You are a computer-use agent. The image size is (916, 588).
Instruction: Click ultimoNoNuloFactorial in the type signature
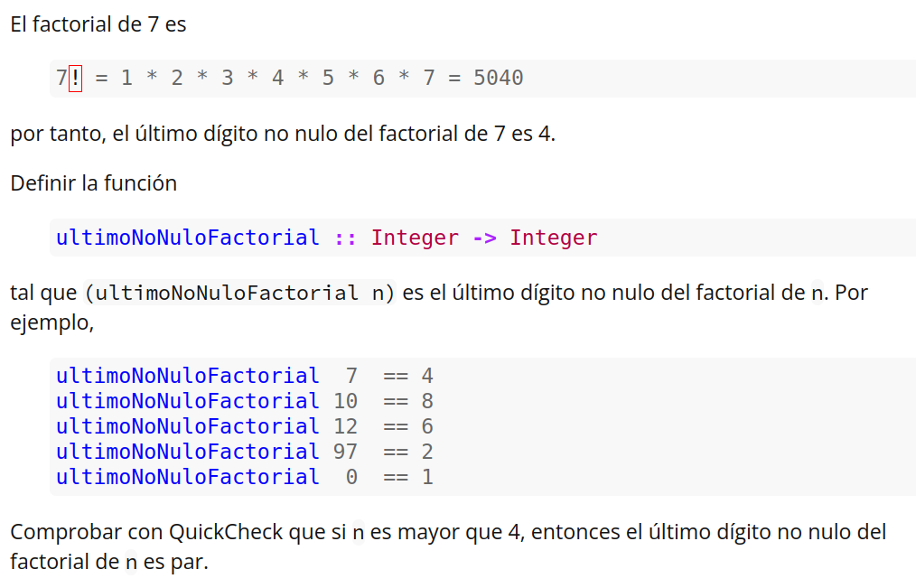click(188, 238)
